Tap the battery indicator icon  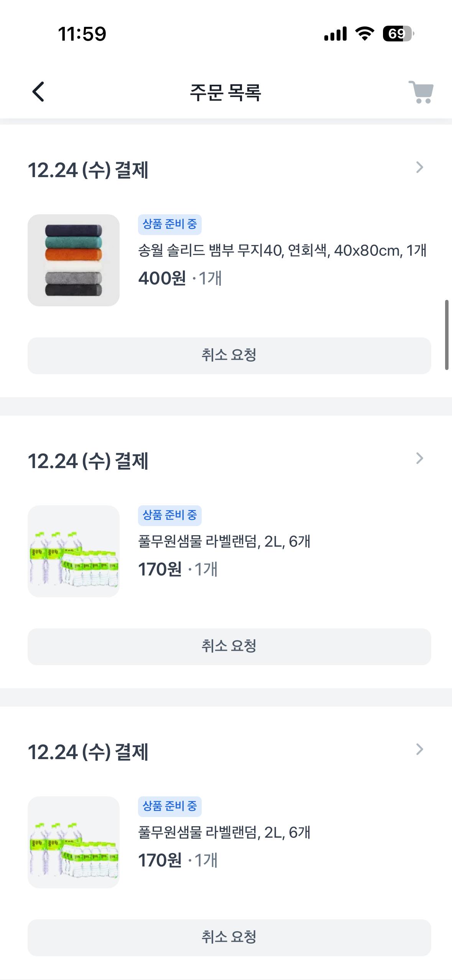pos(398,34)
